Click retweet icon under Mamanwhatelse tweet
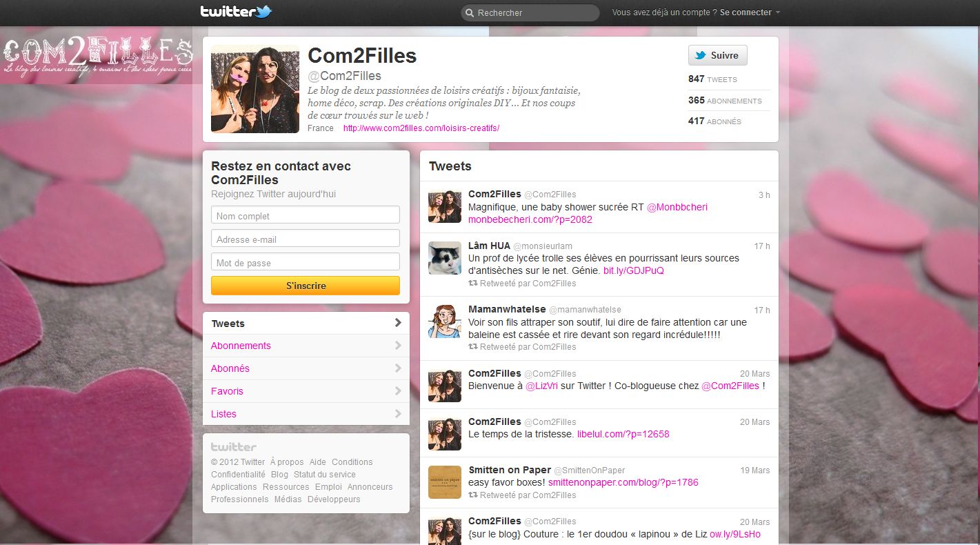Screen dimensions: 980x545 (x=472, y=347)
